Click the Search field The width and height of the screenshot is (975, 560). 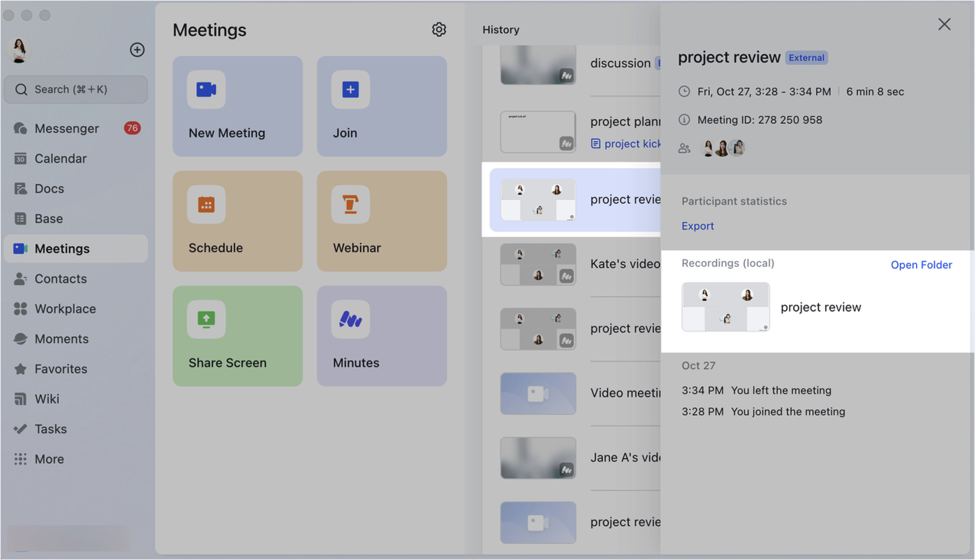tap(76, 90)
